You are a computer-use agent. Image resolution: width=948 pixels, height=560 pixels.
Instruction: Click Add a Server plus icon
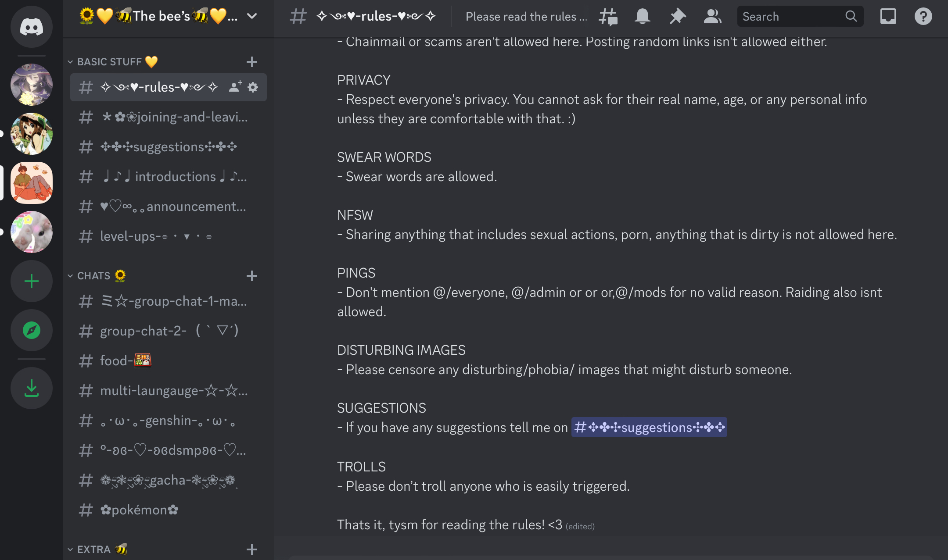point(31,281)
